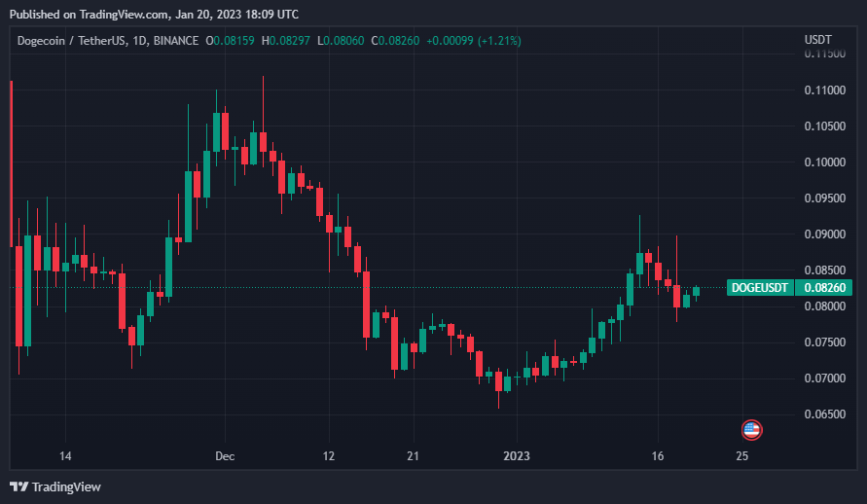Click the DOGEUSDT price label tag
This screenshot has width=867, height=504.
(x=760, y=287)
